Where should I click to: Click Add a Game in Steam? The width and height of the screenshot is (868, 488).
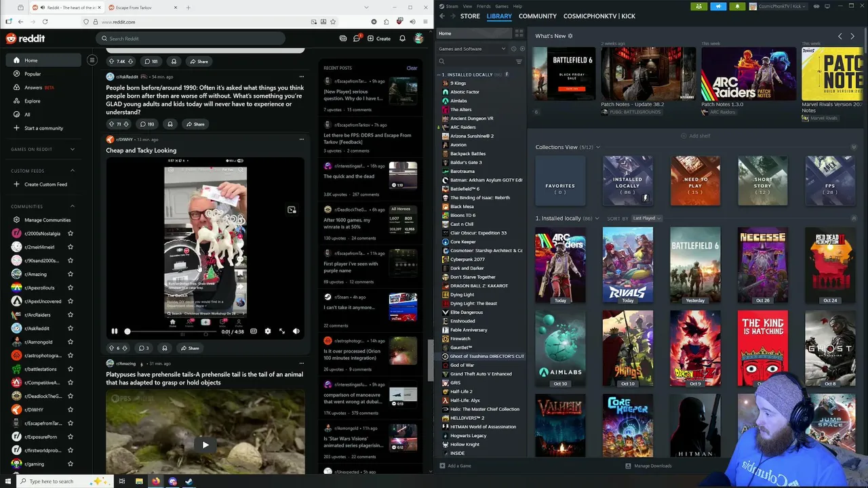[x=455, y=466]
